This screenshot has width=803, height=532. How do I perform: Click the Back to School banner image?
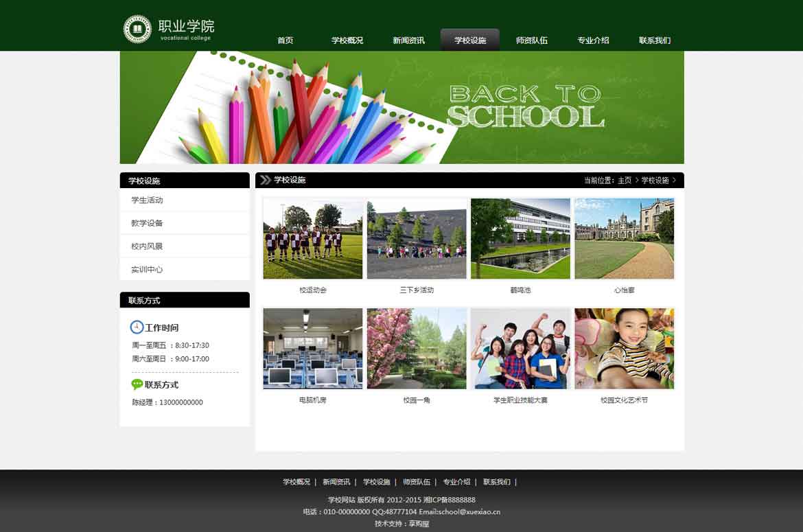pyautogui.click(x=402, y=108)
